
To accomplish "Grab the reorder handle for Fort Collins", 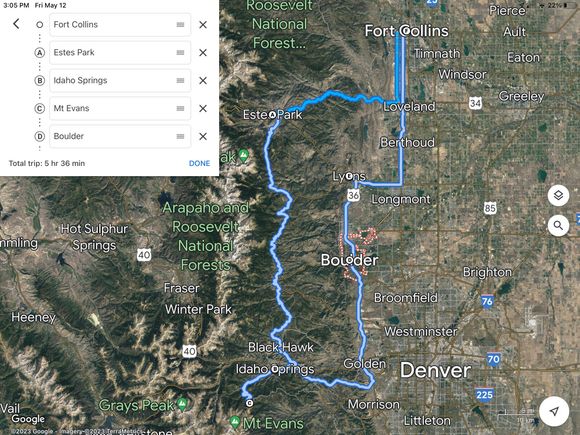I will [x=180, y=25].
